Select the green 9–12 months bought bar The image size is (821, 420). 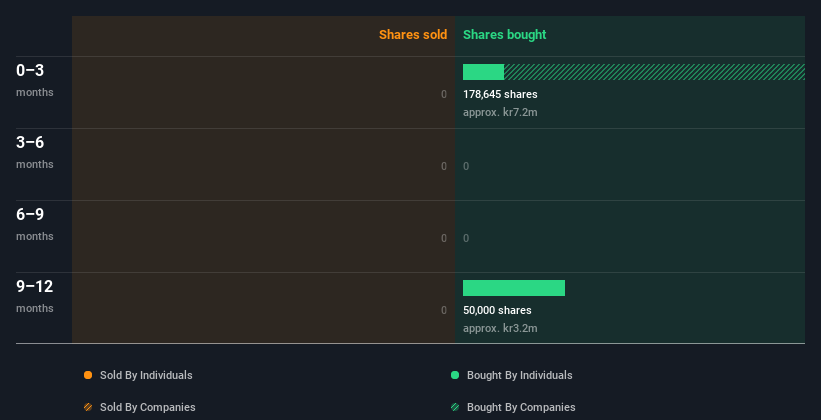(x=514, y=288)
